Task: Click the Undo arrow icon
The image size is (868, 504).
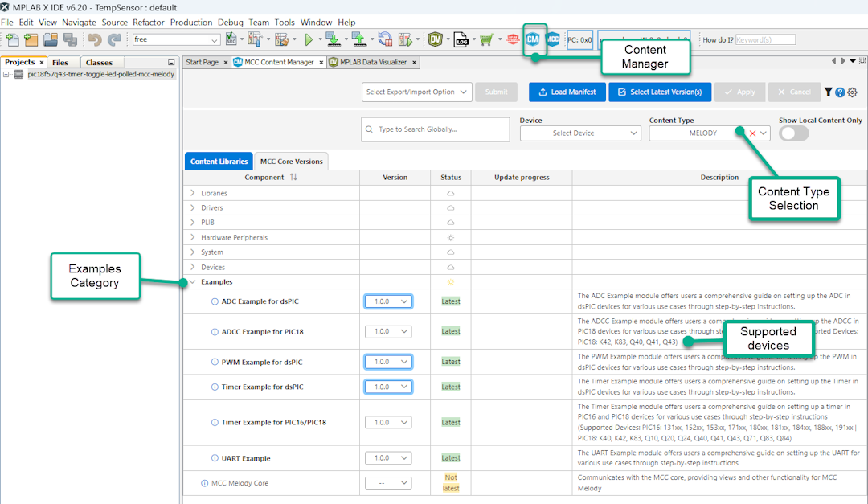Action: 95,39
